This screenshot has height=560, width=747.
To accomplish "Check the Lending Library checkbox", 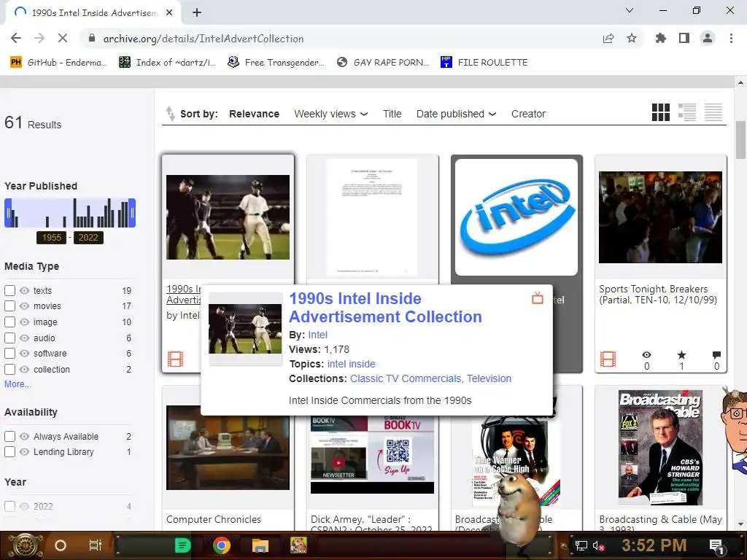I will tap(9, 451).
